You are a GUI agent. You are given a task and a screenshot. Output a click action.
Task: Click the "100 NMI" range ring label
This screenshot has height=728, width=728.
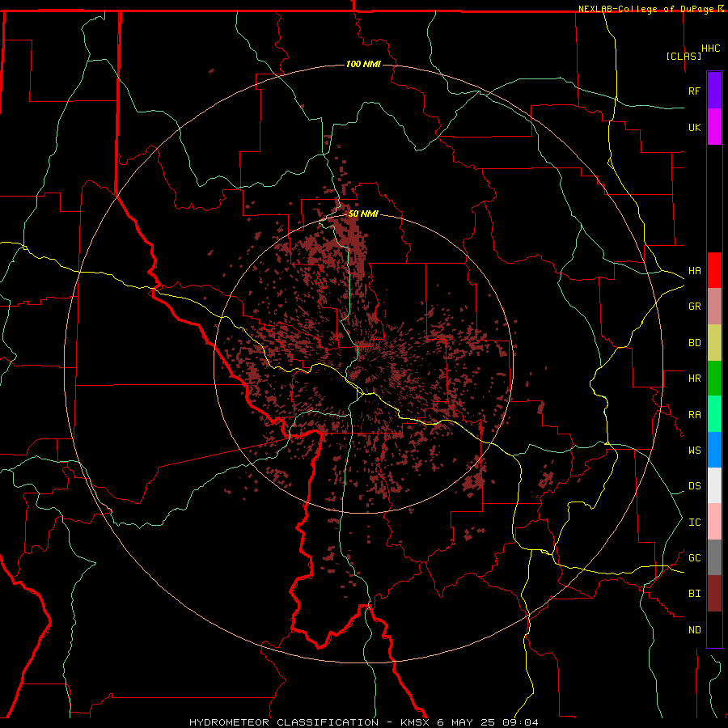[363, 64]
